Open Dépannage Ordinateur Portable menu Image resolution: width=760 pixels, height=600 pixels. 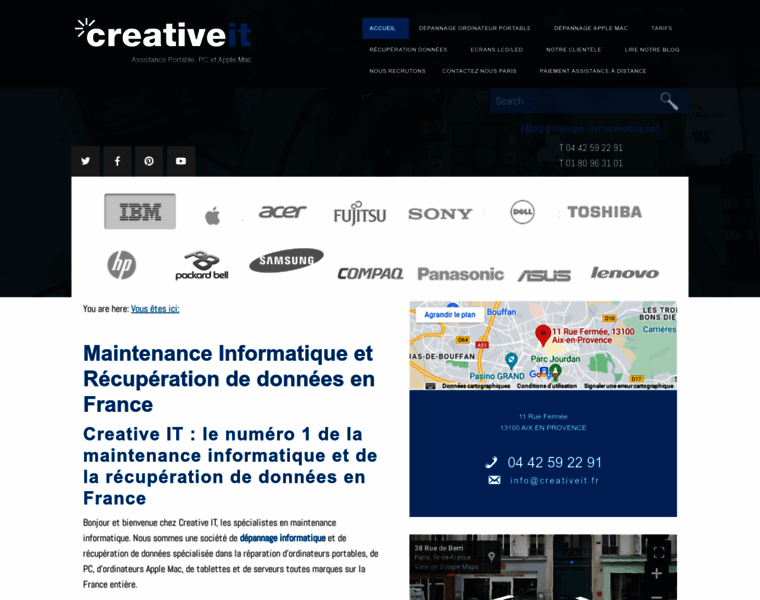point(475,28)
